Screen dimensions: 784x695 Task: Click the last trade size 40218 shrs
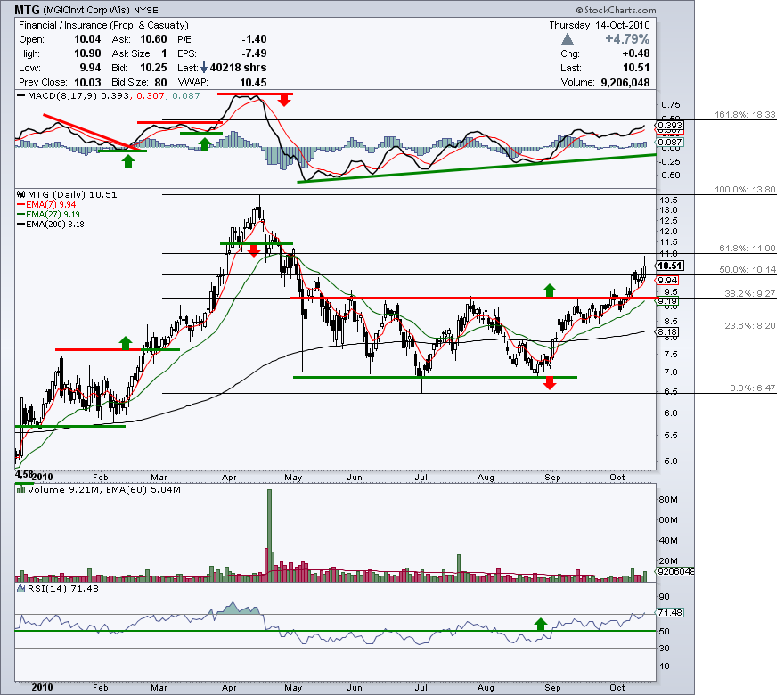point(238,68)
